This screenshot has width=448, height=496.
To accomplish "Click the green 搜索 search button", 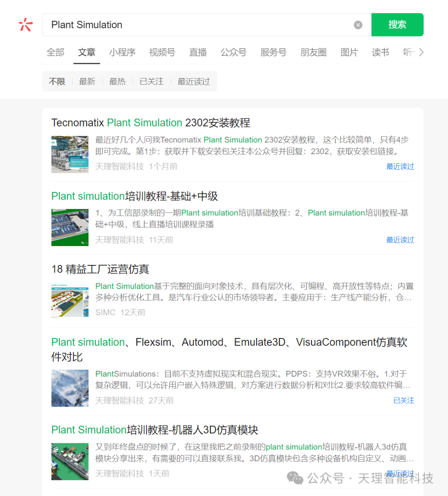I will [x=397, y=24].
